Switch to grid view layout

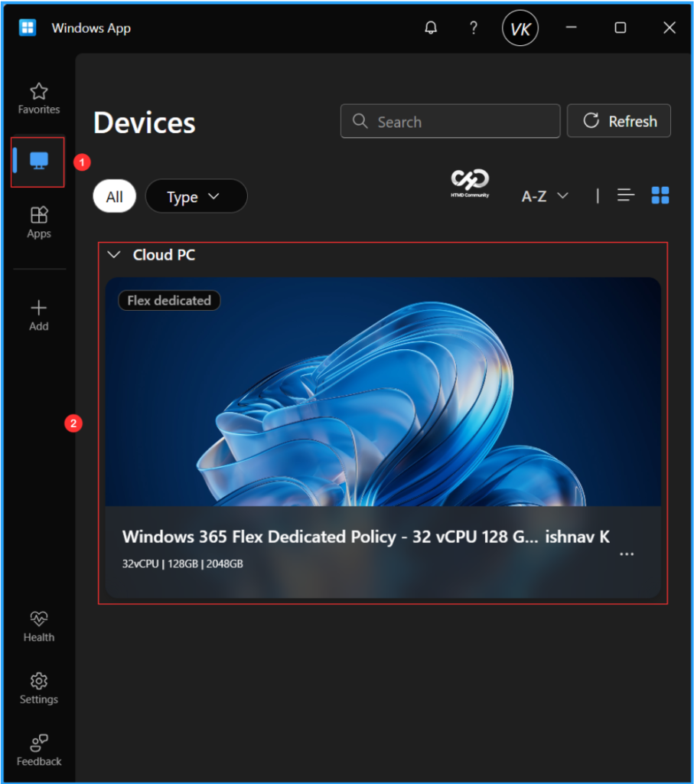660,195
